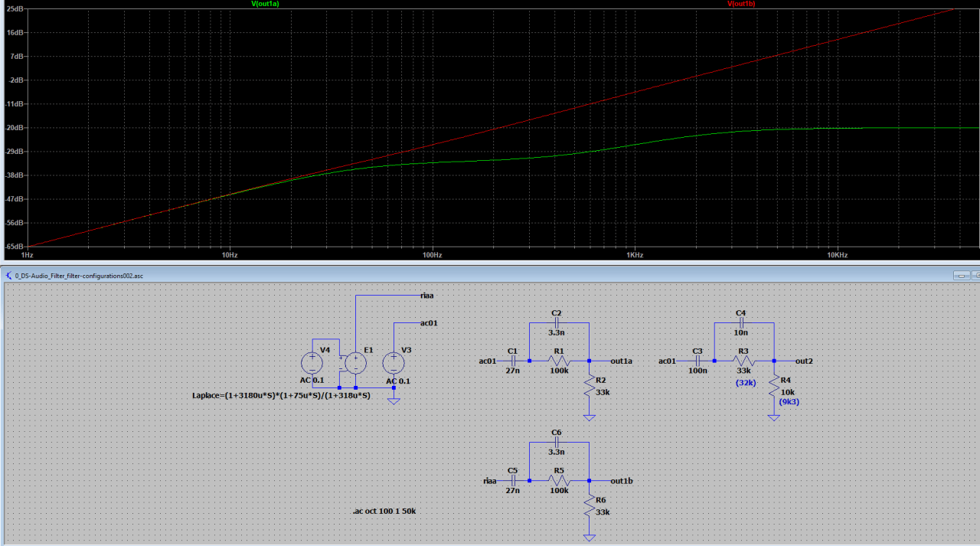The image size is (980, 546).
Task: Click the -20dB label on vertical axis
Action: [13, 128]
